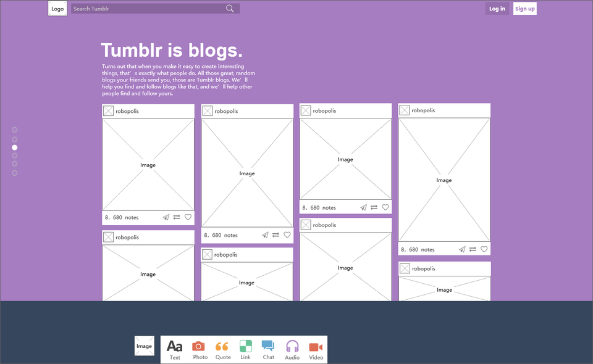Select the topmost page indicator dot
Screen dimensions: 593x364
14,130
